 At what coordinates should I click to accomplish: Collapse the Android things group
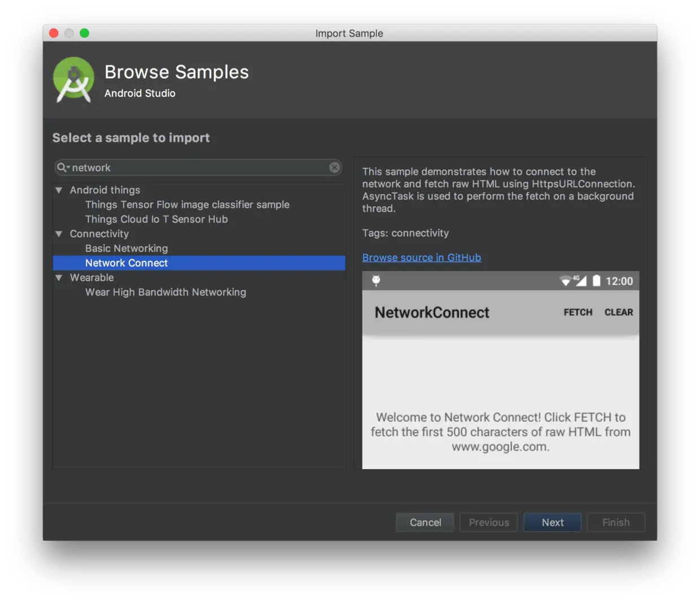[59, 190]
